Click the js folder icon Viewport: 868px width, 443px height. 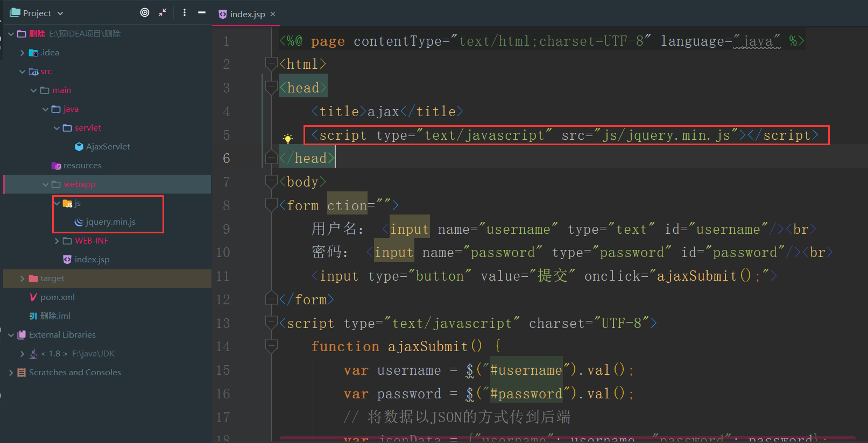pyautogui.click(x=67, y=203)
